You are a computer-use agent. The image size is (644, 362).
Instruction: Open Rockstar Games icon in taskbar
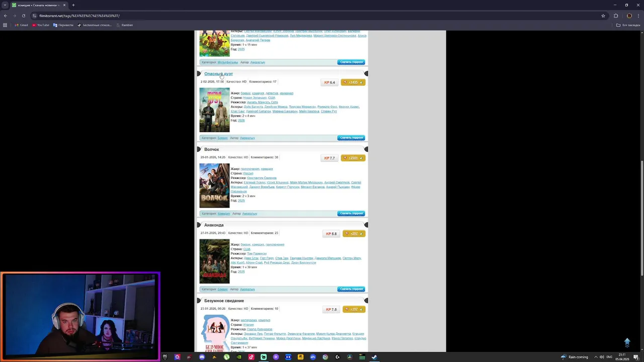click(300, 357)
